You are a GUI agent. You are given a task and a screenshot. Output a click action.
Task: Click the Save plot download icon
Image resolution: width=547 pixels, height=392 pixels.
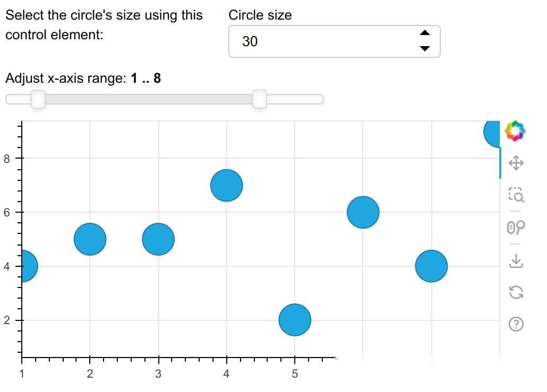[x=516, y=260]
